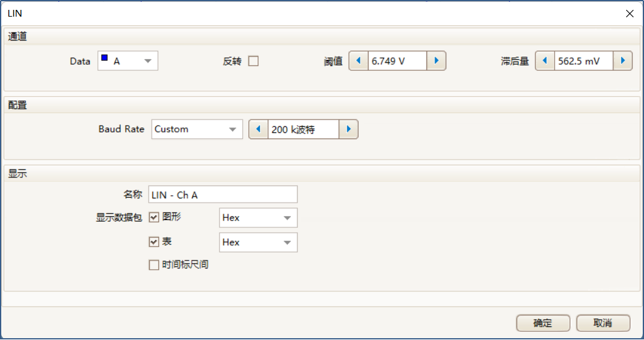Open the Baud Rate Custom dropdown
The height and width of the screenshot is (340, 644).
click(197, 129)
